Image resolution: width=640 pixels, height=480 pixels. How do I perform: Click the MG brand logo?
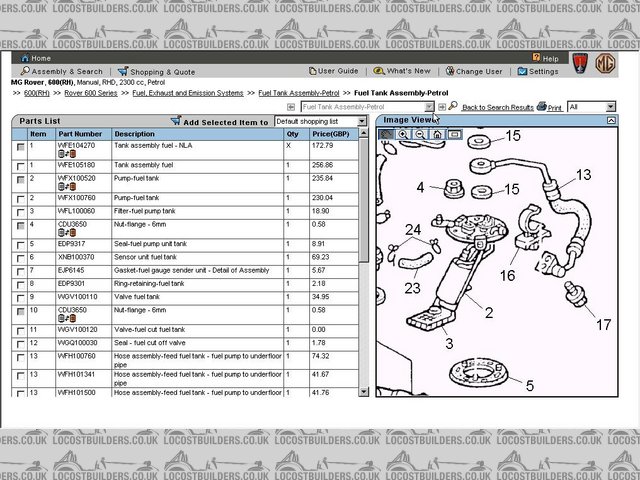[x=605, y=63]
